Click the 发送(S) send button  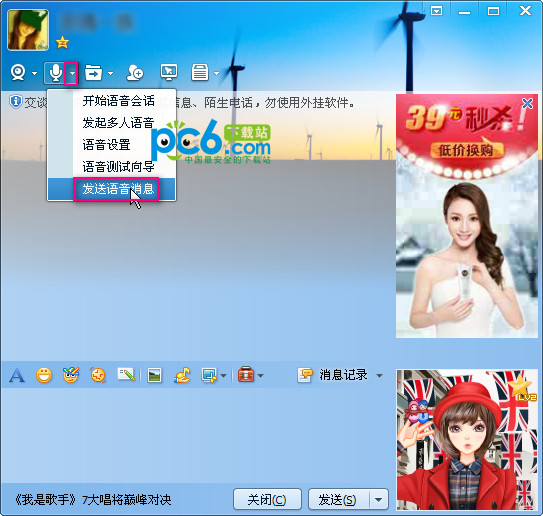pos(338,499)
